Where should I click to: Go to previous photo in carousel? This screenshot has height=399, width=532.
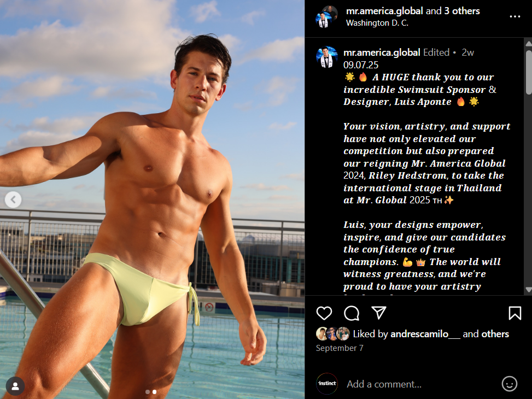pos(13,199)
